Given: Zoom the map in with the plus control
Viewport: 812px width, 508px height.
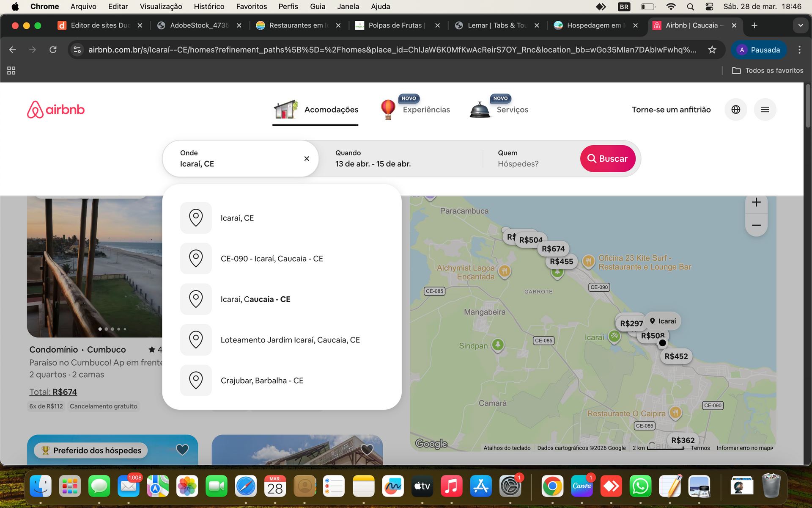Looking at the screenshot, I should 757,202.
